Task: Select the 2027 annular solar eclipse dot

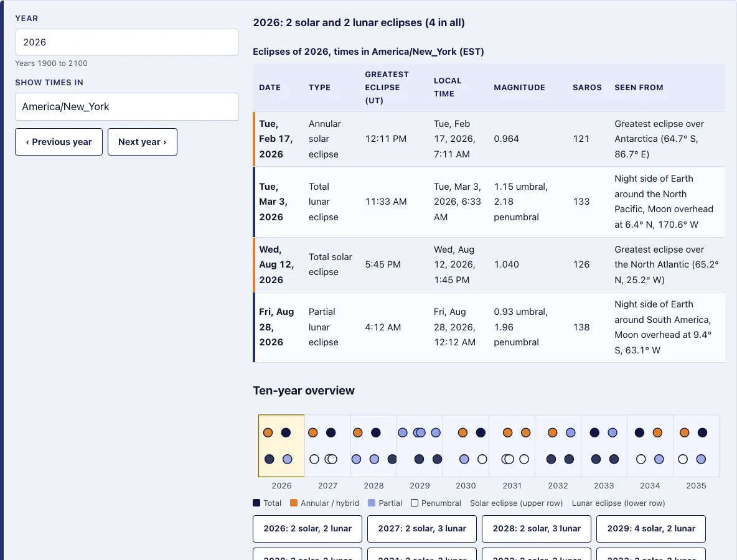Action: pos(313,432)
